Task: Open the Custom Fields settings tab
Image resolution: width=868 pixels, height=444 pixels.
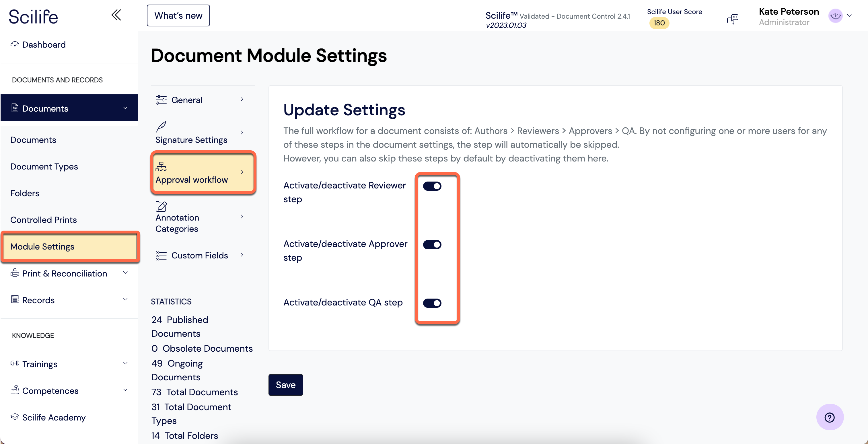Action: 199,255
